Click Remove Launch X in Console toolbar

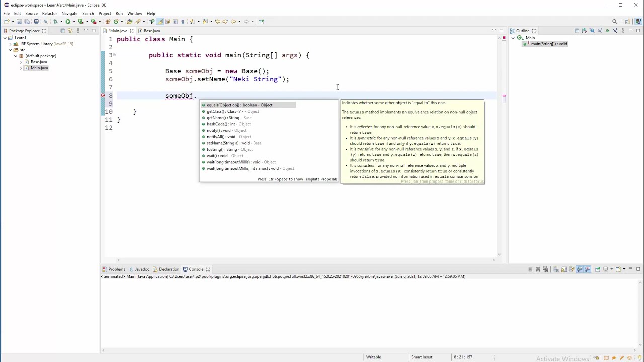[x=538, y=269]
